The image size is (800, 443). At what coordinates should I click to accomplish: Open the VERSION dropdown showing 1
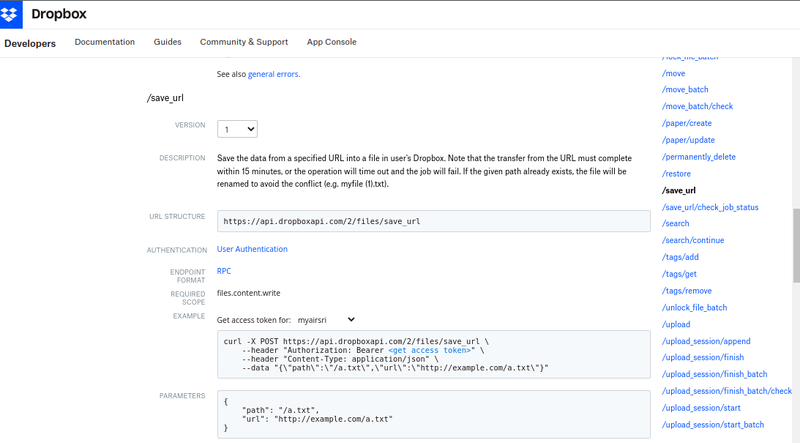(237, 129)
